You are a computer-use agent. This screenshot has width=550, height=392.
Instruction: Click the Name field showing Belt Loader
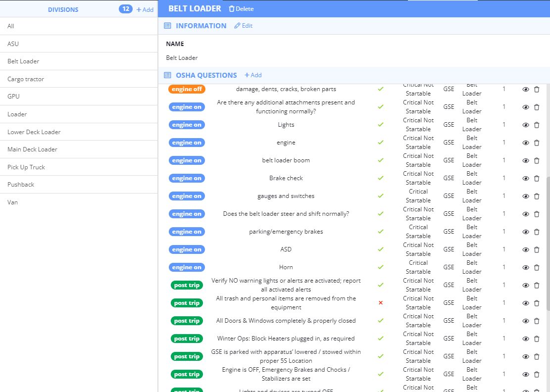[x=181, y=57]
